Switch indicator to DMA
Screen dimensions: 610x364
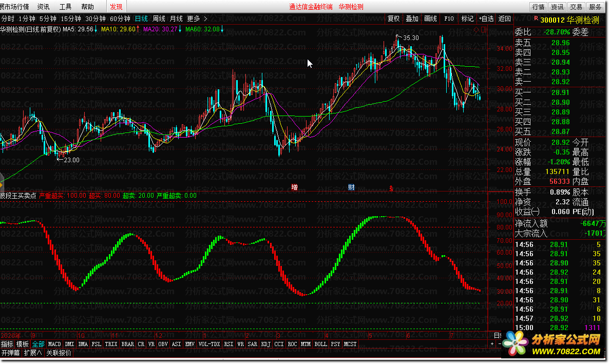pyautogui.click(x=83, y=344)
